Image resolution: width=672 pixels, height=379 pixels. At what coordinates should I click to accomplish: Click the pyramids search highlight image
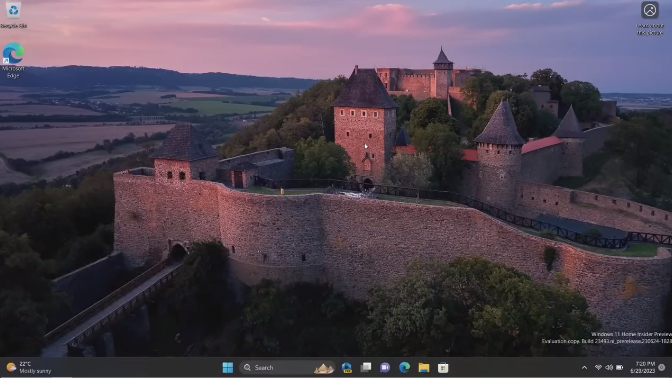click(324, 368)
